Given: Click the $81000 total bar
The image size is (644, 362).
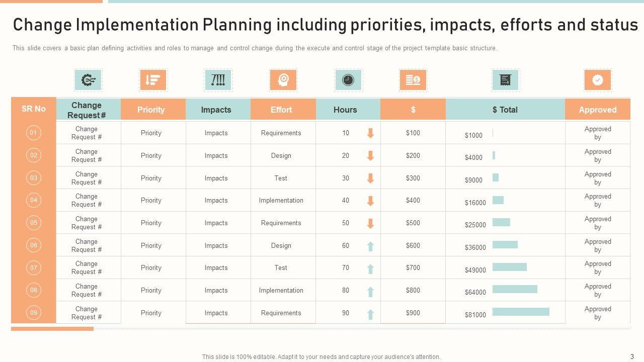Looking at the screenshot, I should click(521, 312).
